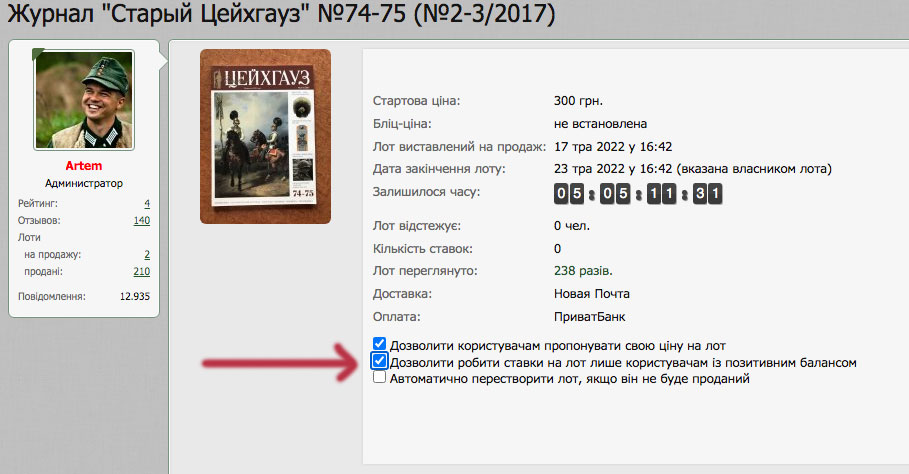Click the Администратор role label
This screenshot has height=474, width=909.
tap(84, 183)
